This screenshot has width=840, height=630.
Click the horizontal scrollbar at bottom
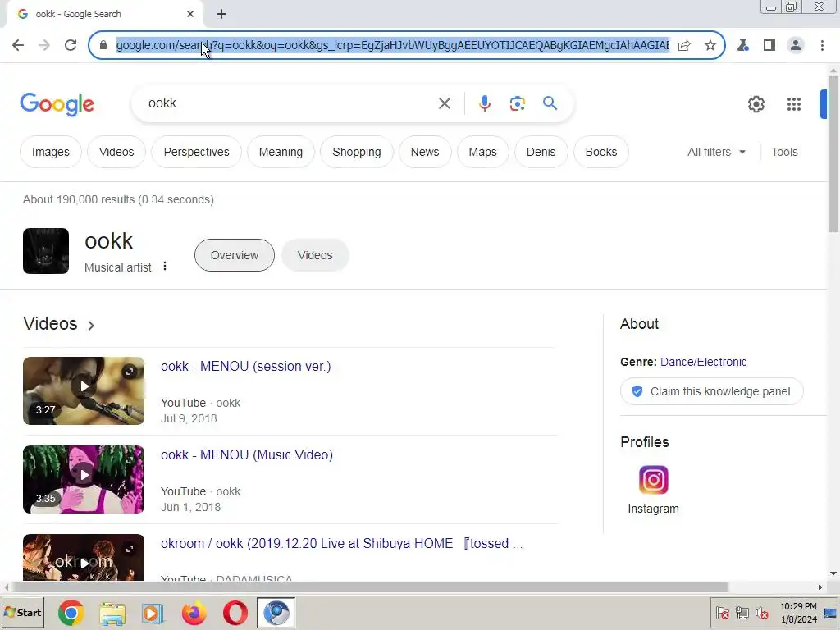tap(370, 587)
